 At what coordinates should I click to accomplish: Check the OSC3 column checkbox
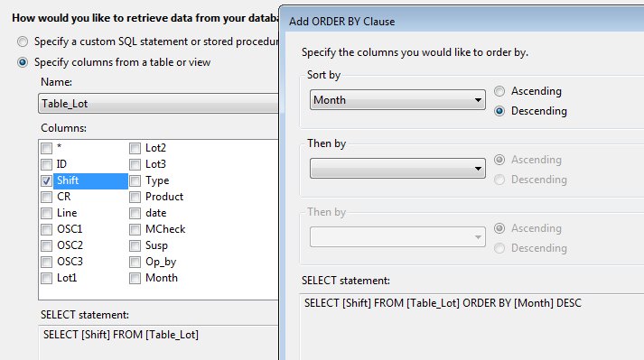click(x=46, y=262)
